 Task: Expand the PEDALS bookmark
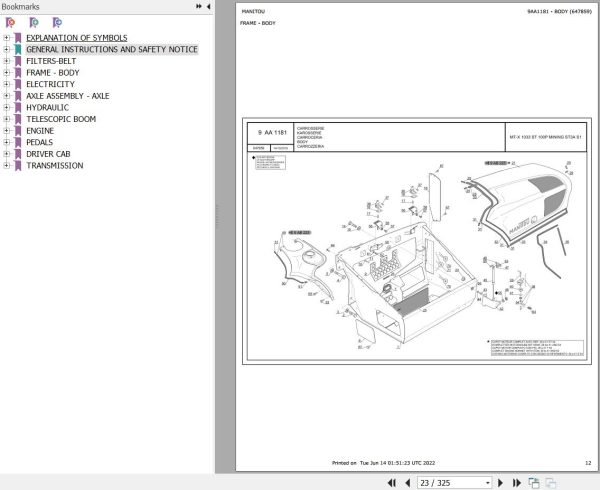[x=6, y=142]
